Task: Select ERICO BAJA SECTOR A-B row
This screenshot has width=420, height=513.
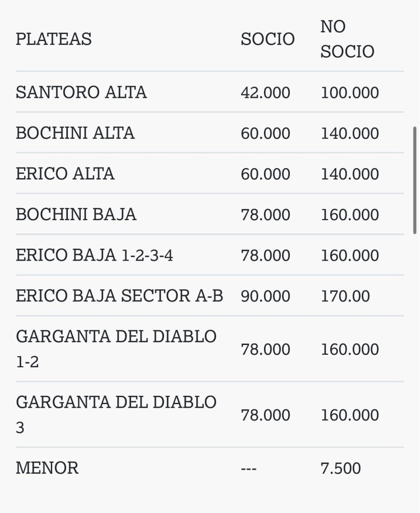Action: 119,296
